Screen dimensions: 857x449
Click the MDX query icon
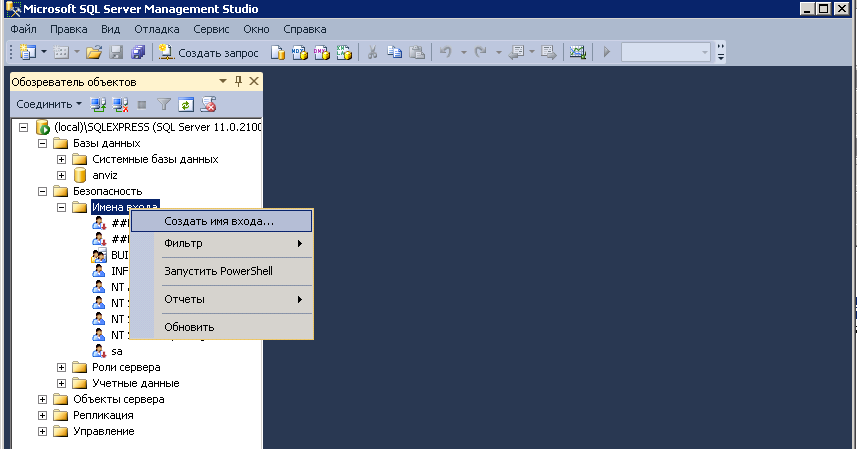[x=300, y=52]
